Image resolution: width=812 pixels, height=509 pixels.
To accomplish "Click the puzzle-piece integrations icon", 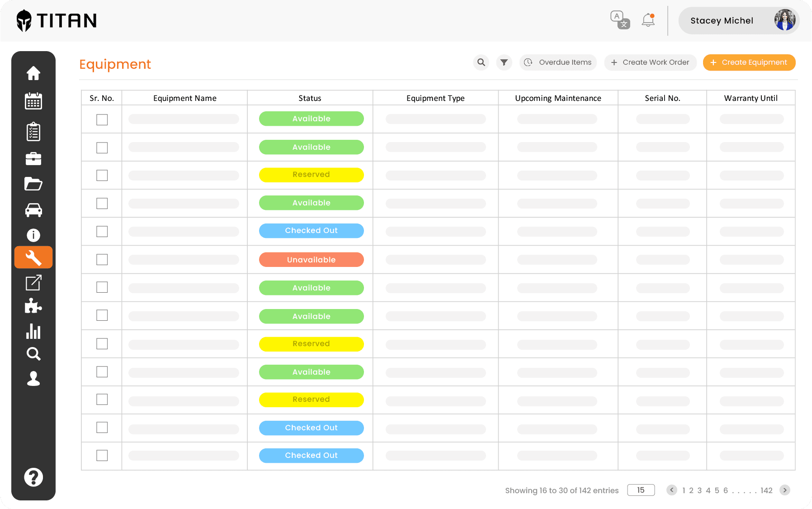I will pos(33,306).
